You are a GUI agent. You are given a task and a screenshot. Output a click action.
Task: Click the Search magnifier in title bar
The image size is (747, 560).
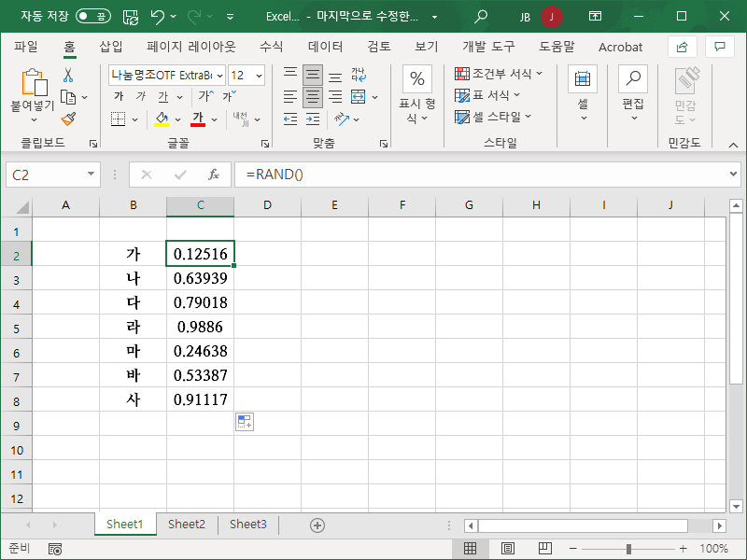481,16
